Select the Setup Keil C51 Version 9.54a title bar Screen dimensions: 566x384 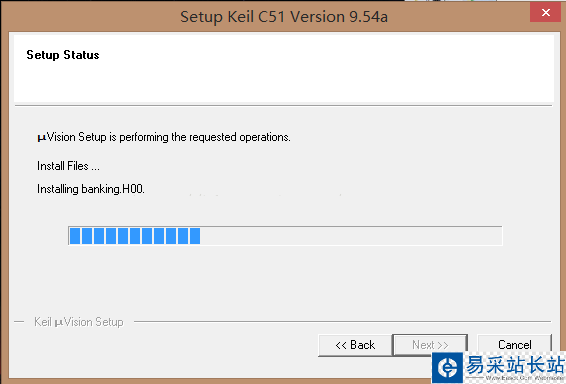(x=284, y=17)
